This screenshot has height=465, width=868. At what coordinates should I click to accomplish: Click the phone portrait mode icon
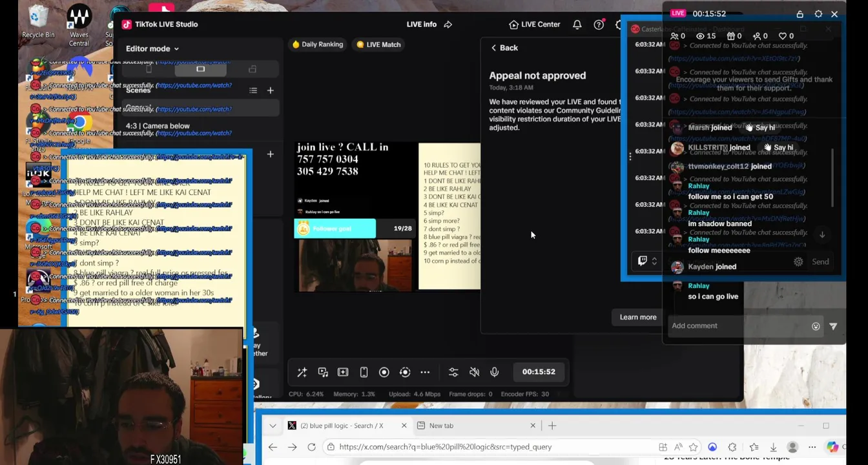click(364, 372)
